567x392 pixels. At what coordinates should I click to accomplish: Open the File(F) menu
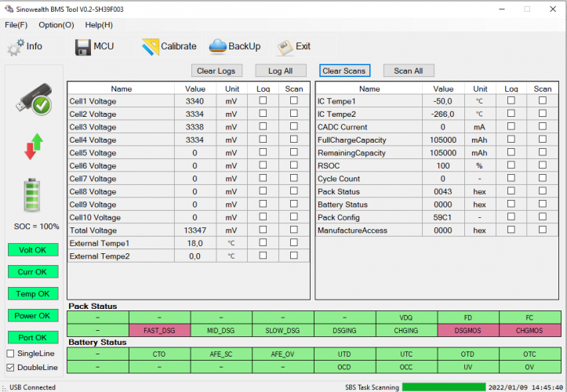(16, 25)
